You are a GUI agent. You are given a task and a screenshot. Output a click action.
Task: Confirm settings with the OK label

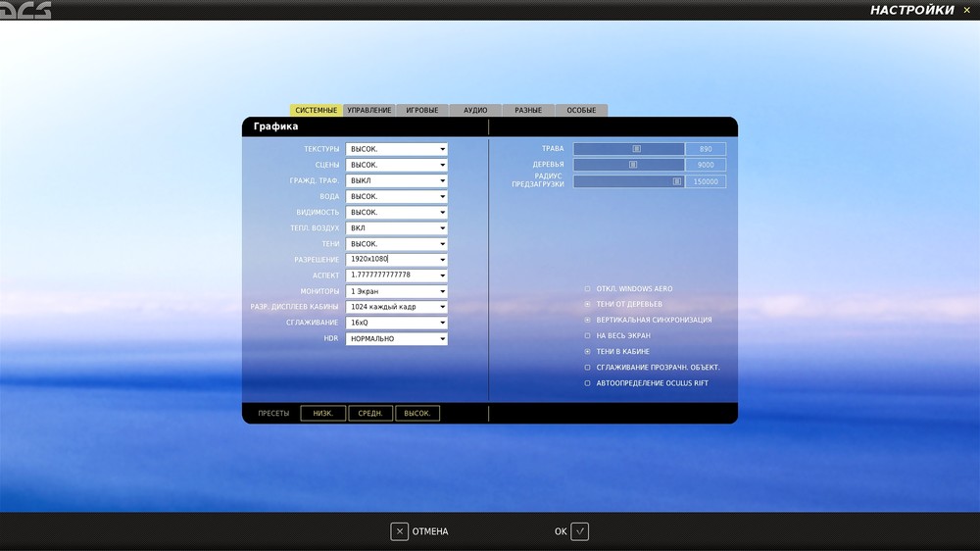(x=561, y=531)
